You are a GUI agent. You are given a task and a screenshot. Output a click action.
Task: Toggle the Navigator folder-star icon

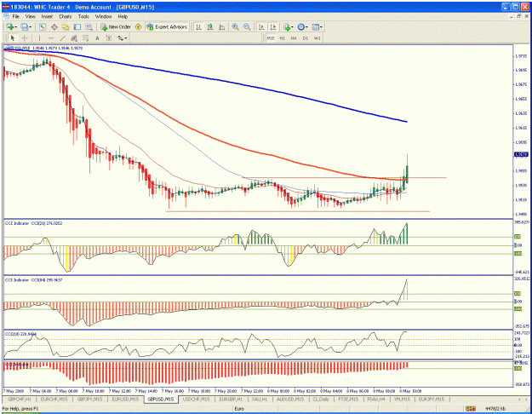[66, 26]
